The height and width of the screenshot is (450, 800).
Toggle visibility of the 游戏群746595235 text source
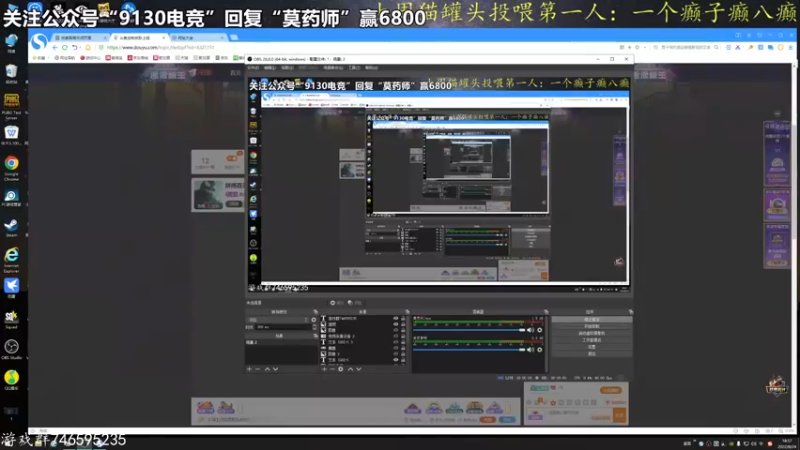pyautogui.click(x=395, y=318)
